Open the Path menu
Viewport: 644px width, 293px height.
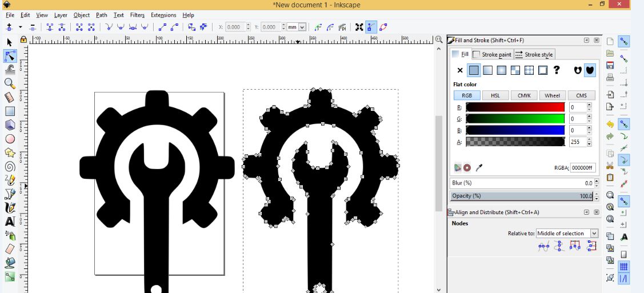(102, 15)
